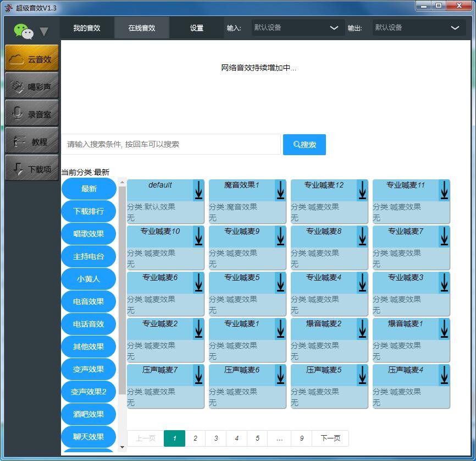Open the 云音效 sidebar panel

(31, 57)
